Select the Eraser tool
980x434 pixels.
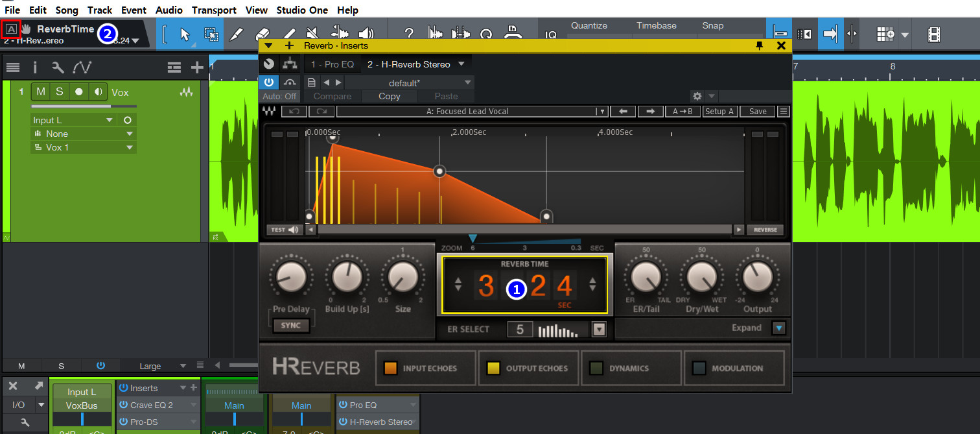(x=262, y=34)
